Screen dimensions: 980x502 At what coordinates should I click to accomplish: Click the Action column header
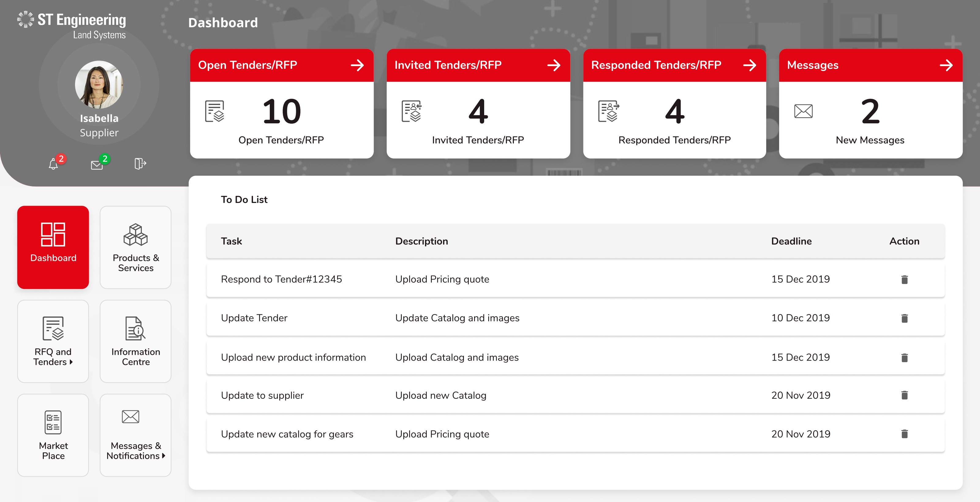904,241
